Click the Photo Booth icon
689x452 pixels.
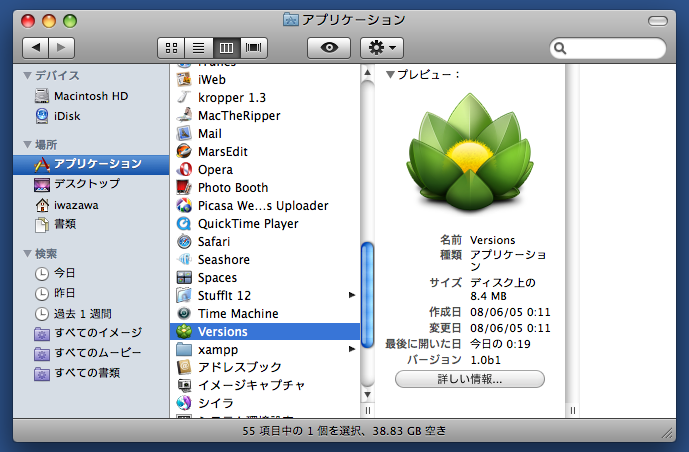coord(184,188)
